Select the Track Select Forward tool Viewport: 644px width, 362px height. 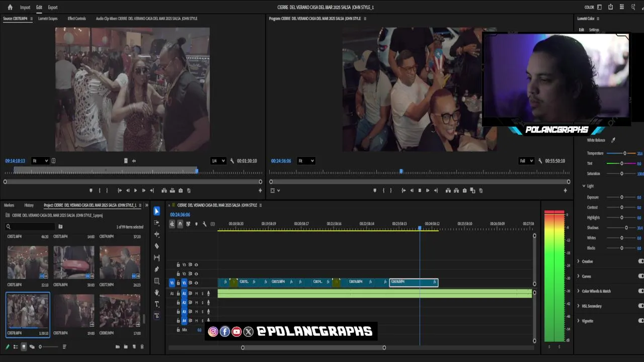pyautogui.click(x=156, y=223)
